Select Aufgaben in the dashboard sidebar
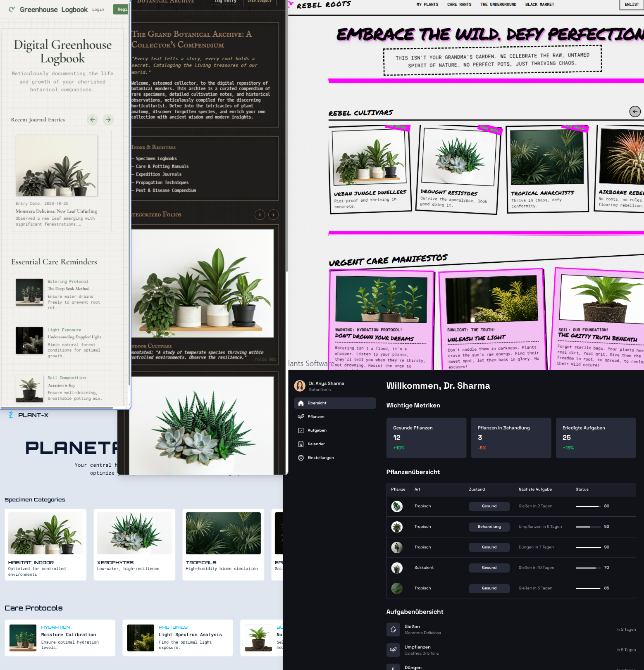Viewport: 644px width, 670px height. coord(335,430)
